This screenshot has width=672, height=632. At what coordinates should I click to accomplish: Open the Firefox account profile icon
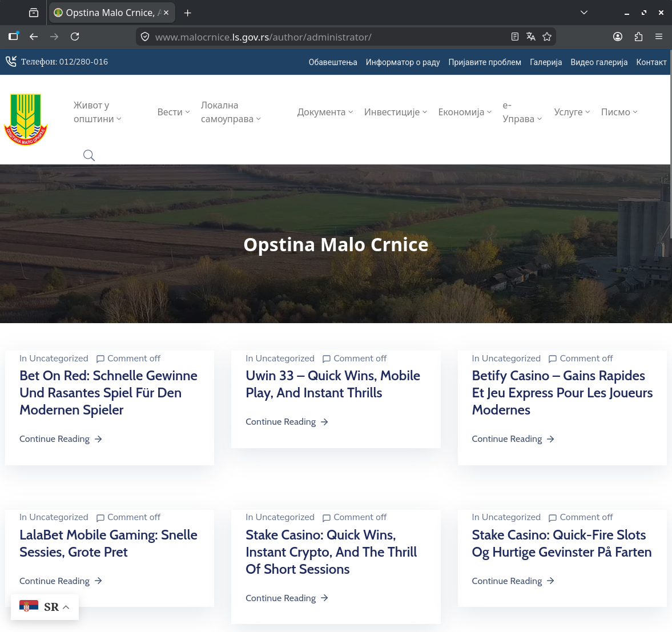click(618, 37)
